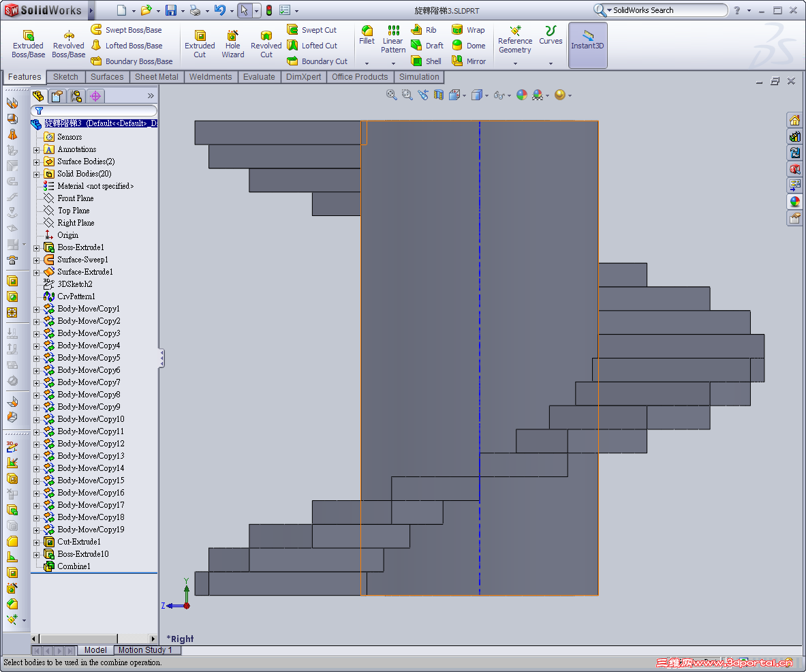Image resolution: width=806 pixels, height=672 pixels.
Task: Click the Rebuild traffic light icon
Action: pos(269,10)
